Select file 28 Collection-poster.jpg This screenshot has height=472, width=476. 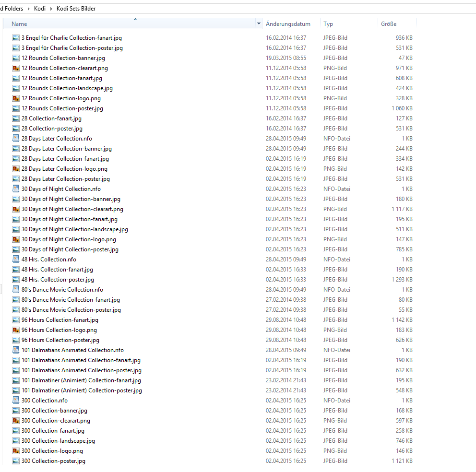[x=52, y=129]
